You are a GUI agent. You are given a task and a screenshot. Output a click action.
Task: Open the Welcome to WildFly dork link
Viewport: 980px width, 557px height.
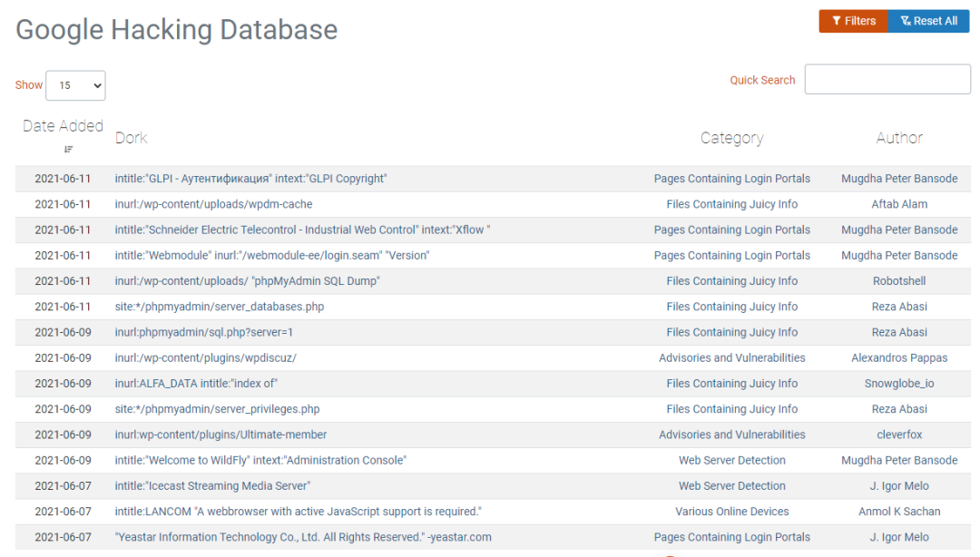[260, 461]
